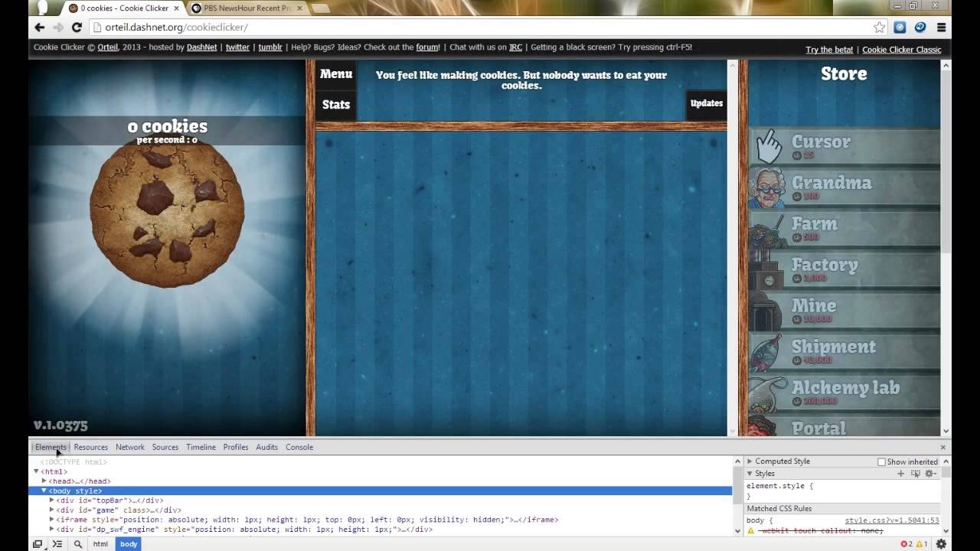
Task: Expand the head element node
Action: 44,481
